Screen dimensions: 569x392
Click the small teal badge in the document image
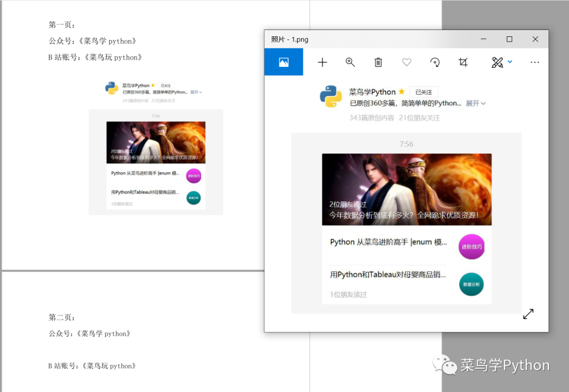tap(193, 198)
